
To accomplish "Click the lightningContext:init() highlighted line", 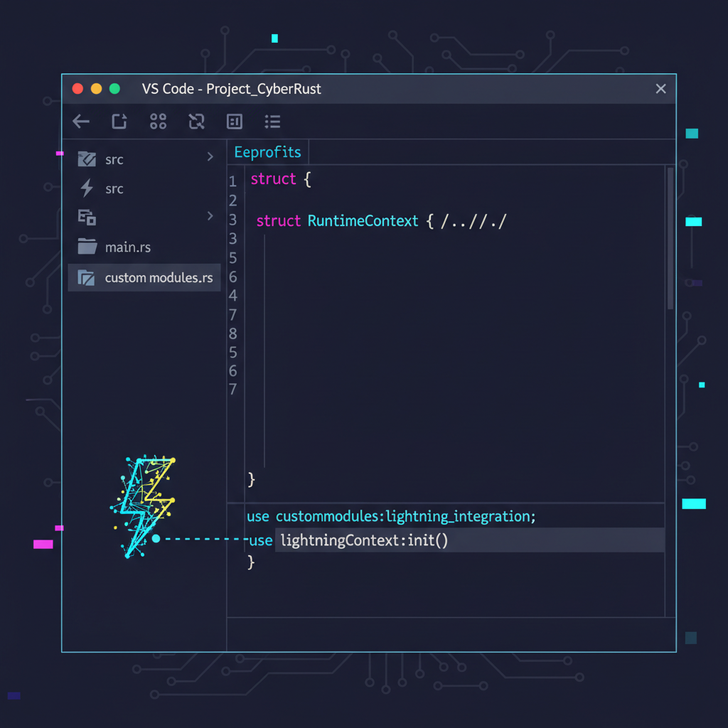I will tap(363, 540).
